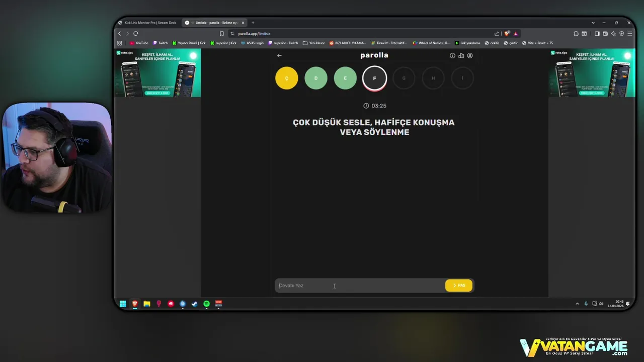Open File Explorer from the taskbar
Viewport: 644px width, 362px height.
tap(147, 304)
